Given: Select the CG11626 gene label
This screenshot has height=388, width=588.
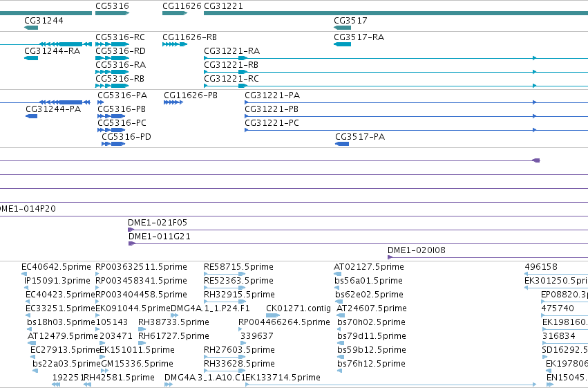Looking at the screenshot, I should tap(182, 6).
